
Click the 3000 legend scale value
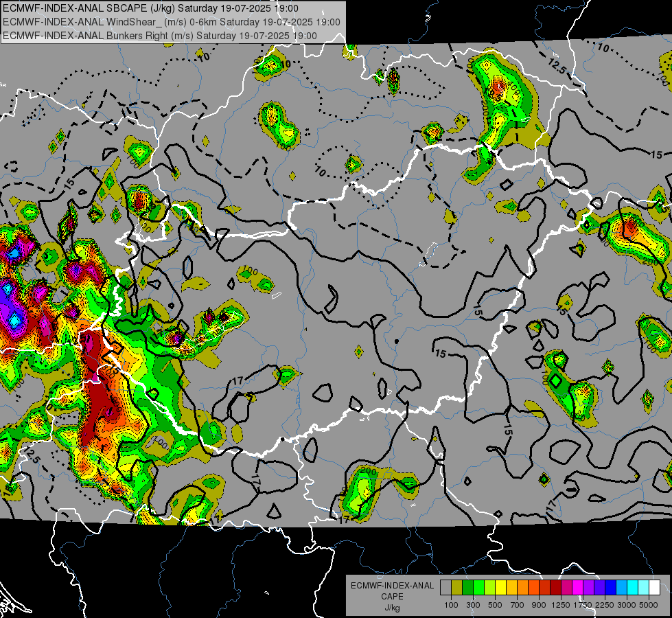(x=627, y=605)
